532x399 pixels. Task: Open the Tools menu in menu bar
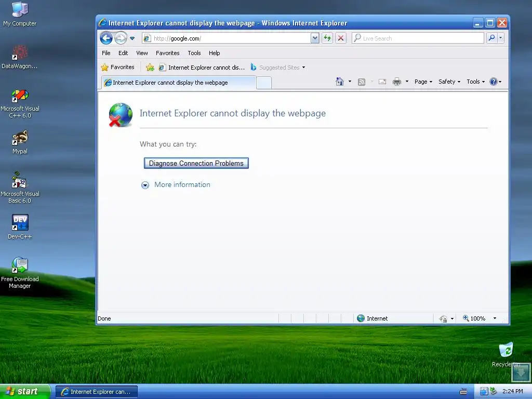pyautogui.click(x=194, y=53)
